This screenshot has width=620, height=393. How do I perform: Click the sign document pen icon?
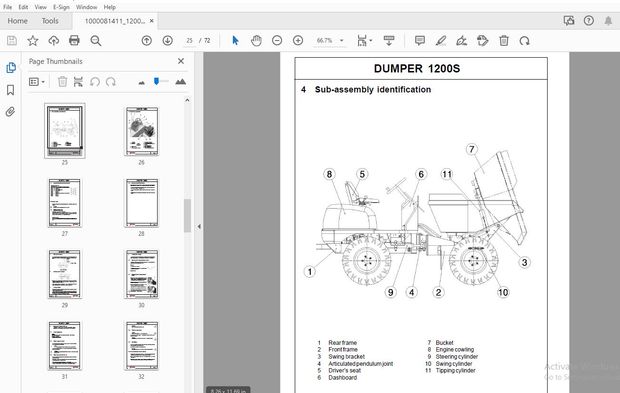(x=461, y=40)
